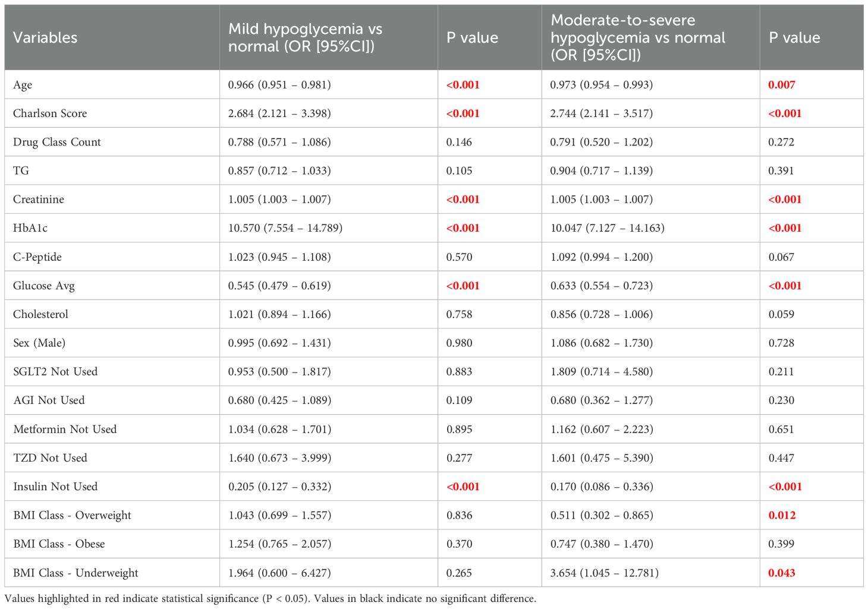Click the Insulin Not Used cell
868x609 pixels.
tap(55, 487)
